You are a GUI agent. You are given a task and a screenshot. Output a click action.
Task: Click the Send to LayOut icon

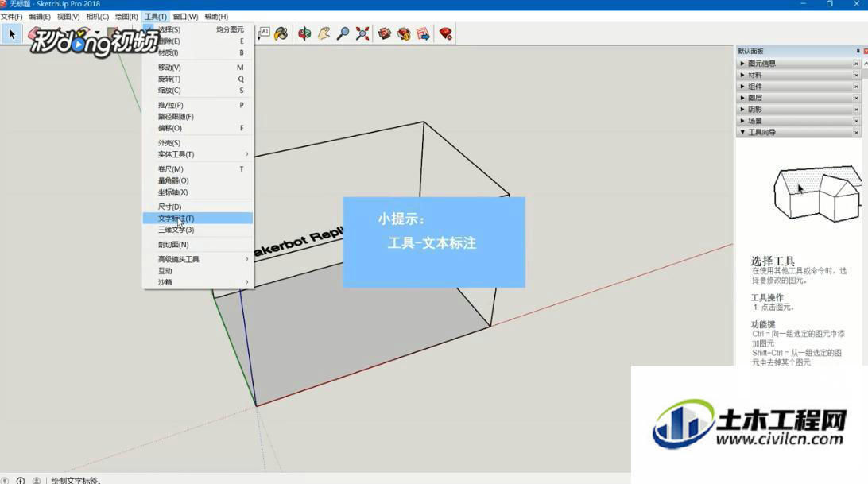point(424,34)
